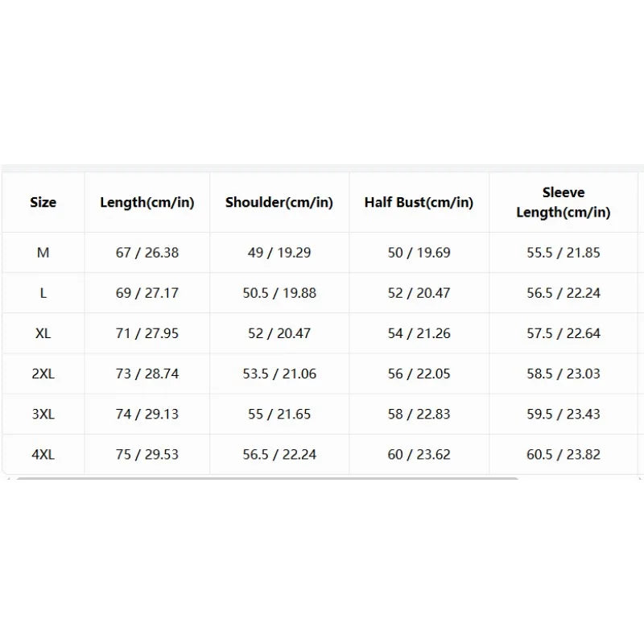Click the Length(cm/in) column header
The image size is (644, 644).
(x=147, y=202)
